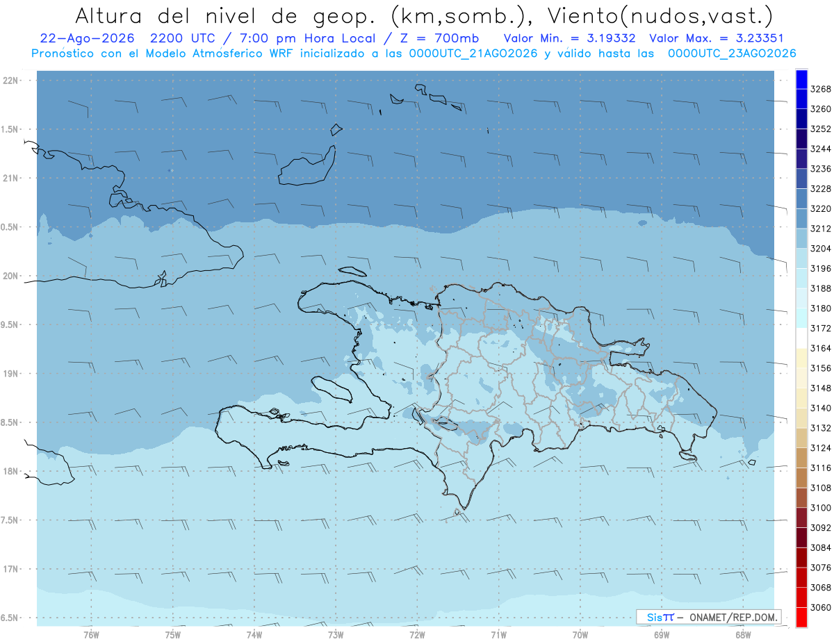Image resolution: width=834 pixels, height=644 pixels.
Task: Click the '76W' longitude label
Action: click(91, 635)
